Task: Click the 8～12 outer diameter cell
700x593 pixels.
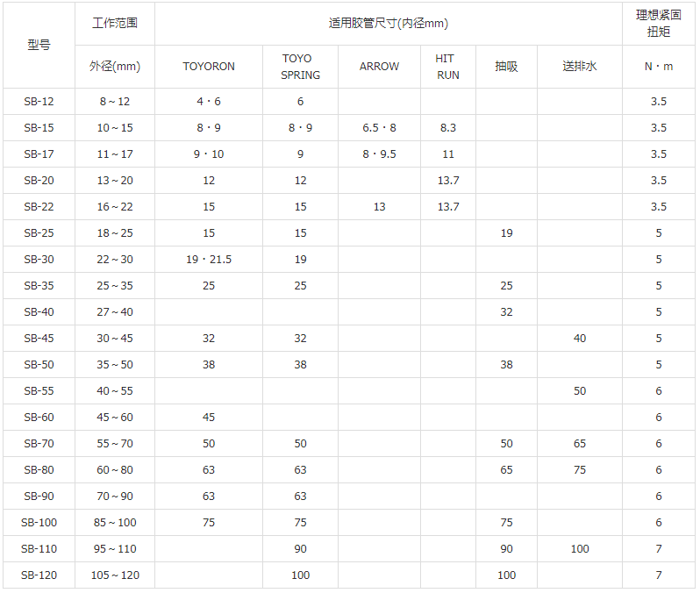Action: click(x=115, y=102)
